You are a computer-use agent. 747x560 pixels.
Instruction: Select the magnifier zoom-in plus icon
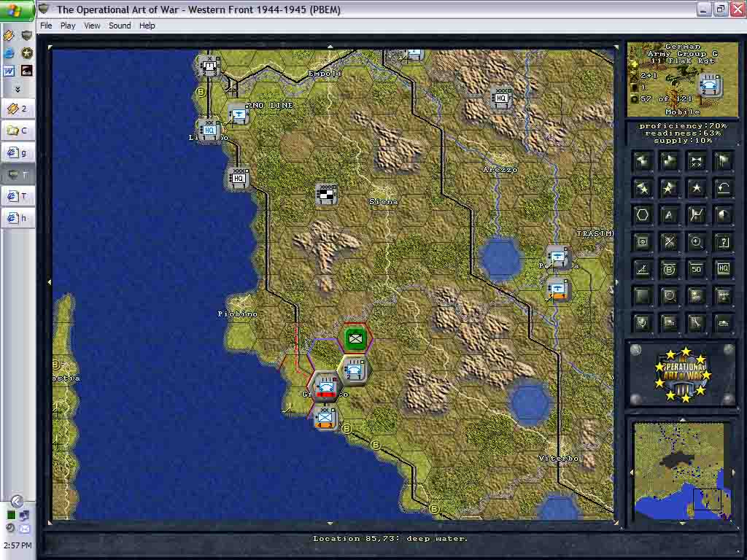pos(696,242)
